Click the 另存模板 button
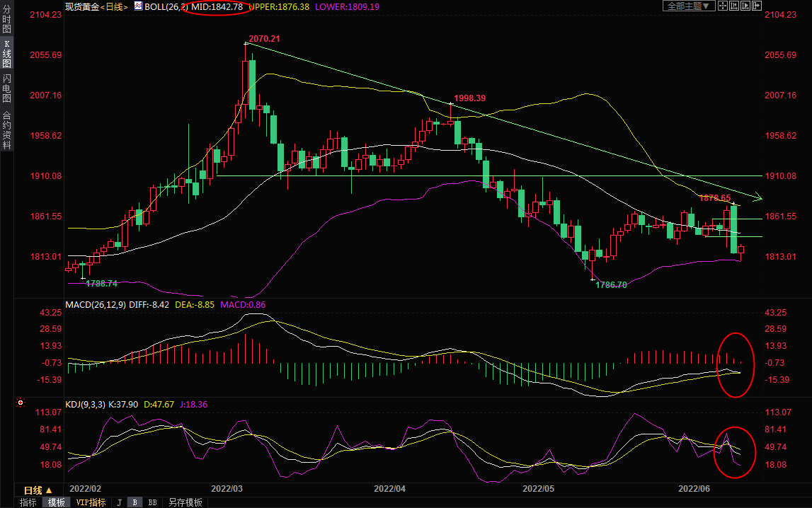This screenshot has height=508, width=812. (185, 502)
